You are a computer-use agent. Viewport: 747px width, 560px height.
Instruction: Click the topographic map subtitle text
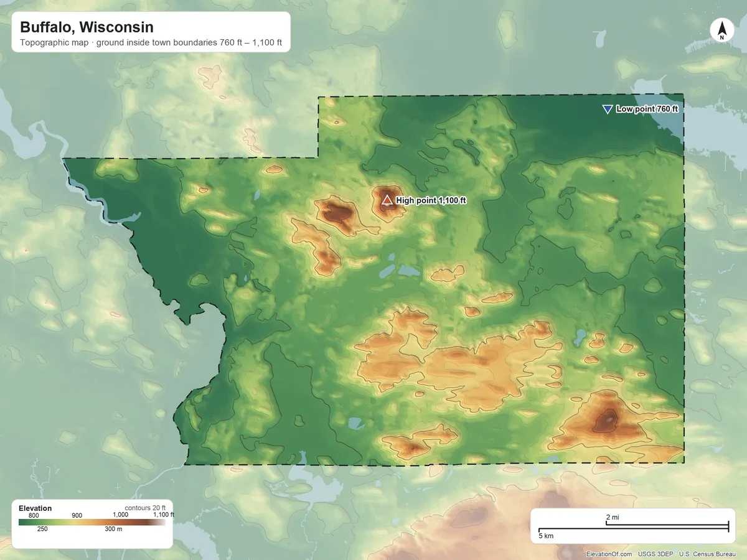(151, 43)
